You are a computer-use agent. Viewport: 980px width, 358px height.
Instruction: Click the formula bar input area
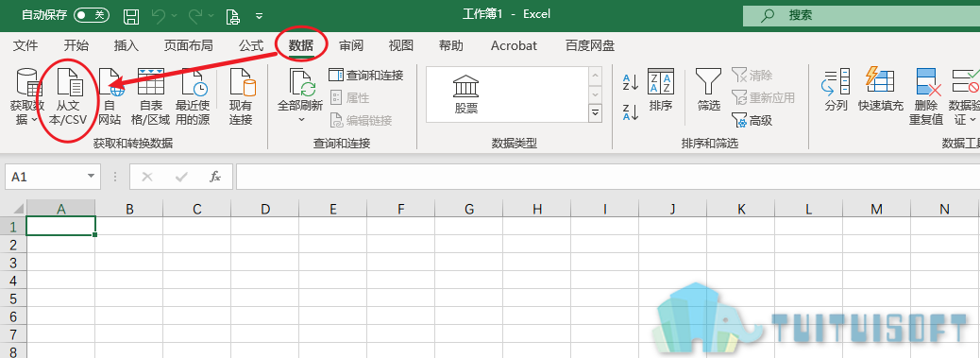coord(608,177)
